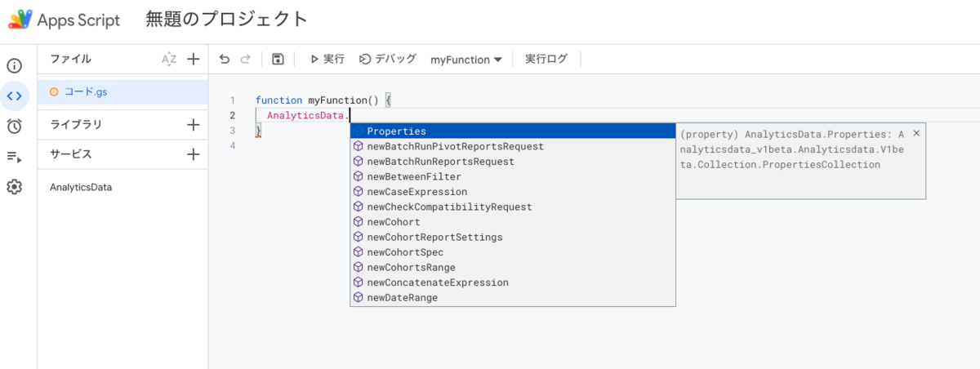Close the property documentation tooltip
The height and width of the screenshot is (369, 980).
(x=916, y=133)
